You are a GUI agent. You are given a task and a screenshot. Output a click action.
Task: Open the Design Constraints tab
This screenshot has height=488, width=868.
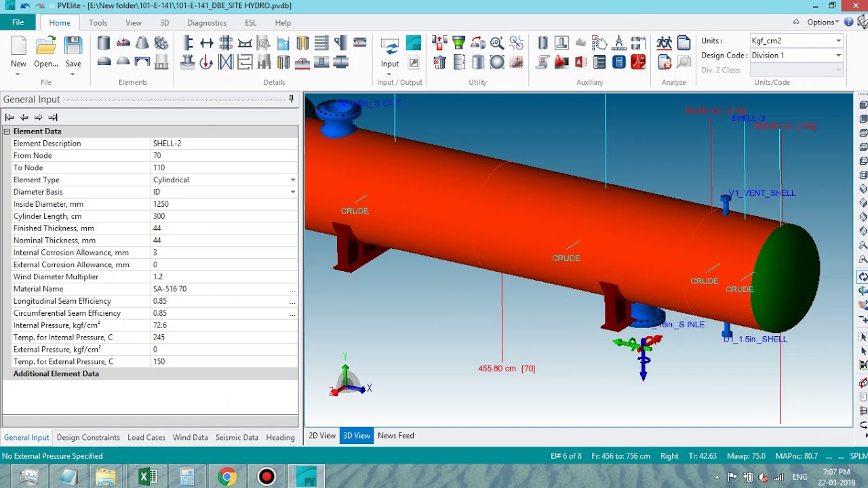(88, 438)
